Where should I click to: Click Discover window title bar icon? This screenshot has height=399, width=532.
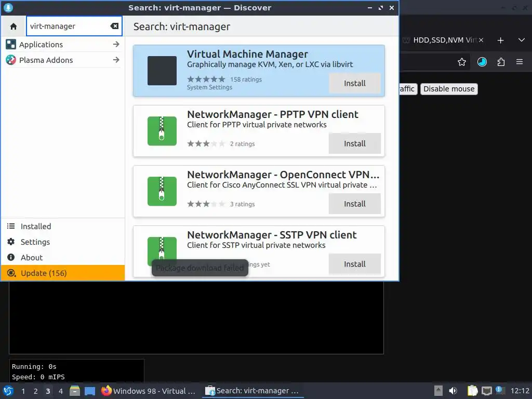coord(8,7)
